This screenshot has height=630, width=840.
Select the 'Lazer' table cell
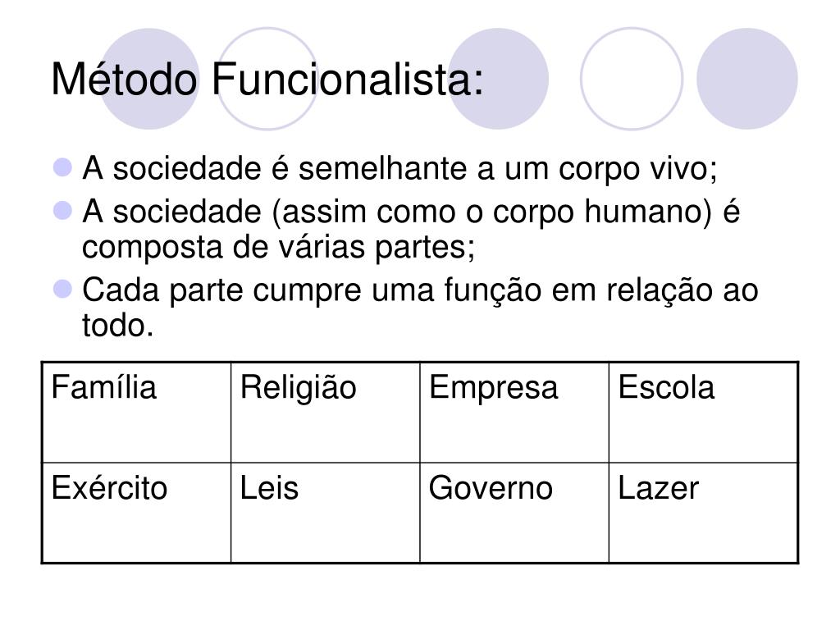(703, 513)
